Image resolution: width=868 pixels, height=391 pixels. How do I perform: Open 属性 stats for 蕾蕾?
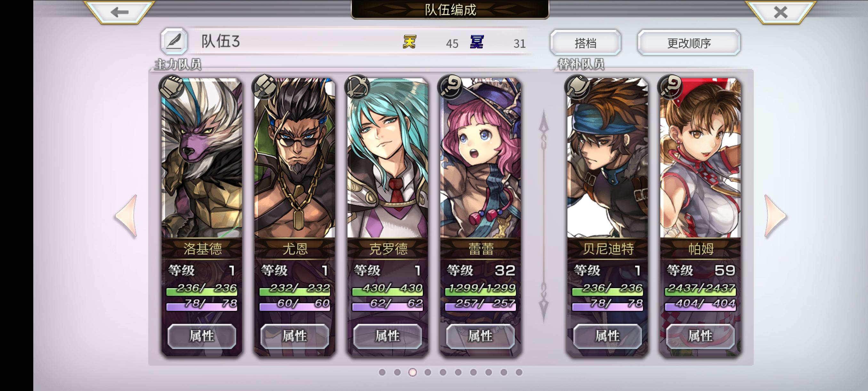[480, 336]
